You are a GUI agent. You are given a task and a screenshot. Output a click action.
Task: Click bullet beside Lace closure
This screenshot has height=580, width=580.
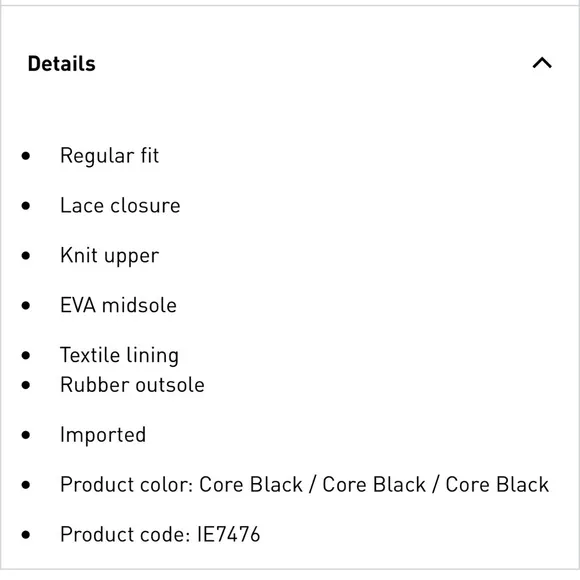tap(26, 206)
